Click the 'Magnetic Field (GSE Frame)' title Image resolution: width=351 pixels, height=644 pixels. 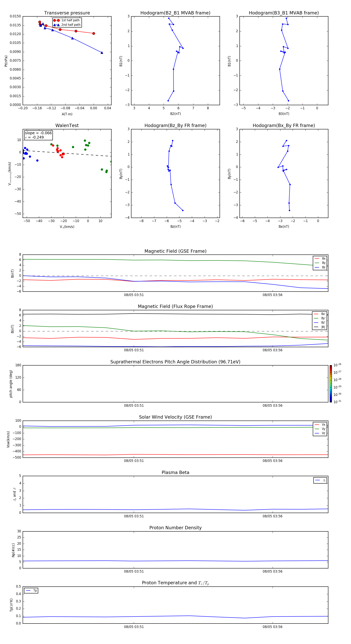175,251
